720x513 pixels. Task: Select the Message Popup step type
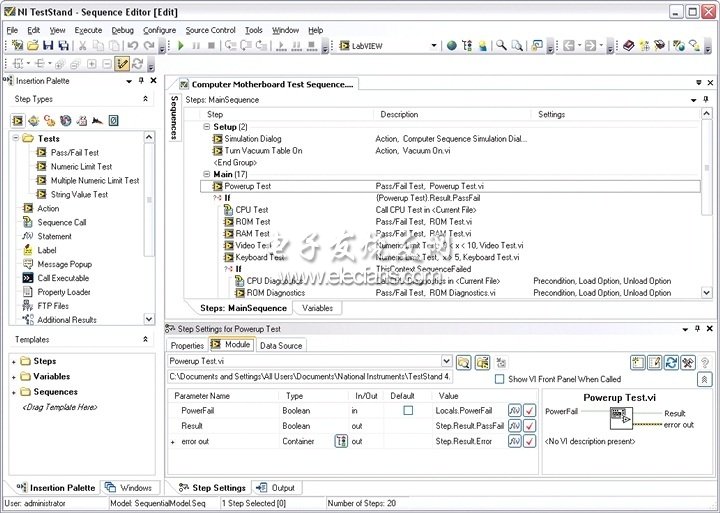coord(64,264)
